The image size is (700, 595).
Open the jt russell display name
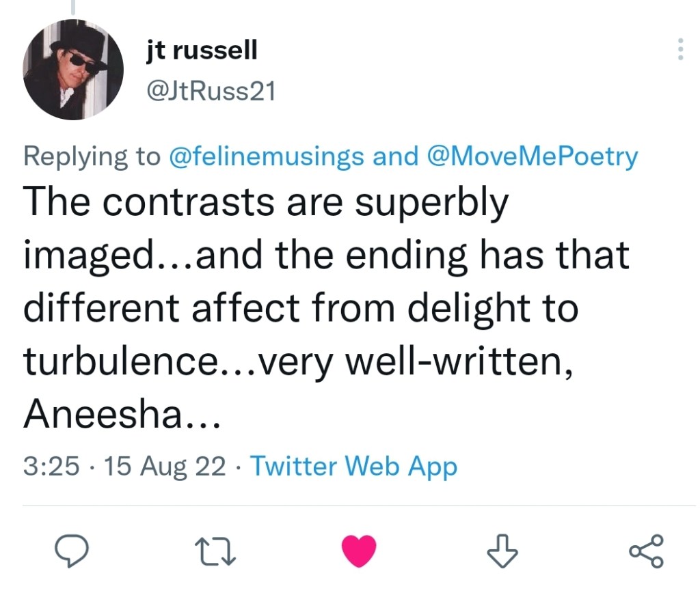click(x=202, y=49)
